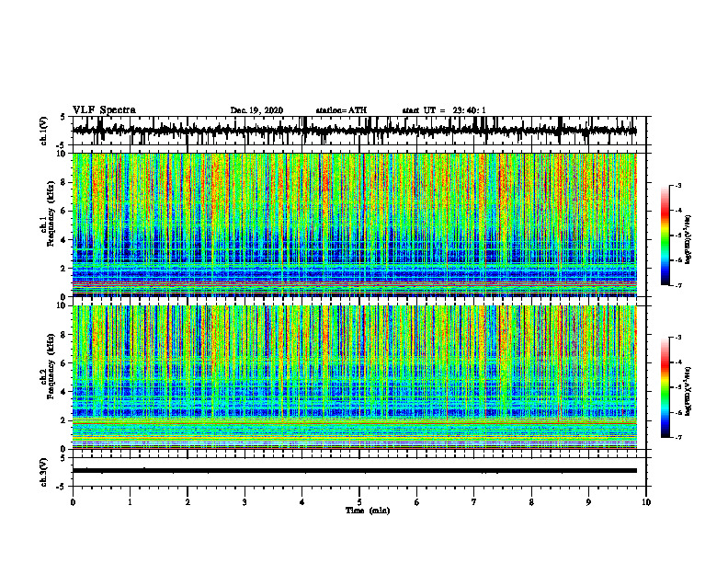Click the ch.3 flat black voltage trace

point(355,471)
